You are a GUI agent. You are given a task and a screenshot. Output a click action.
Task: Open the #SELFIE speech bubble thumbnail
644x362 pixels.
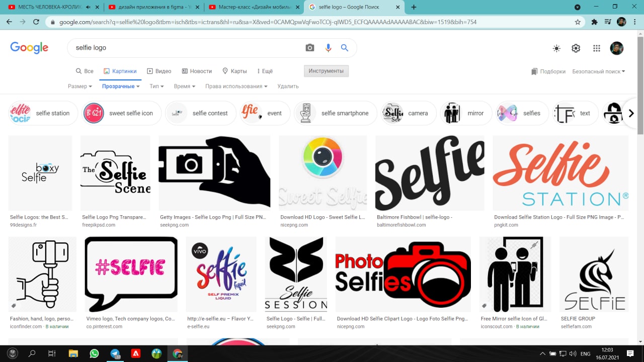tap(131, 275)
